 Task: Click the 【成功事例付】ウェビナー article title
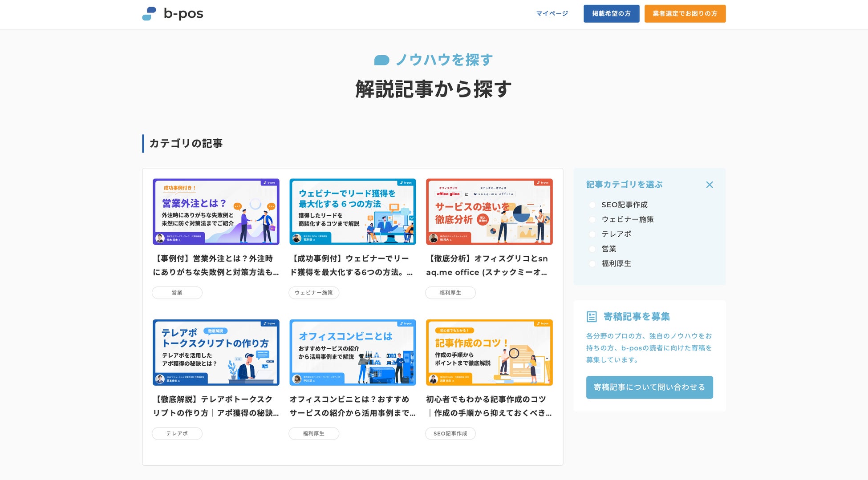coord(353,265)
